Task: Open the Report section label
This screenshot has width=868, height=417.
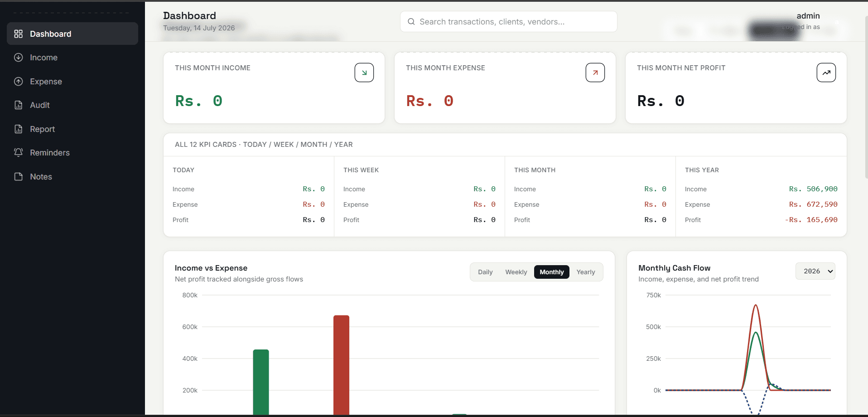Action: [x=42, y=129]
